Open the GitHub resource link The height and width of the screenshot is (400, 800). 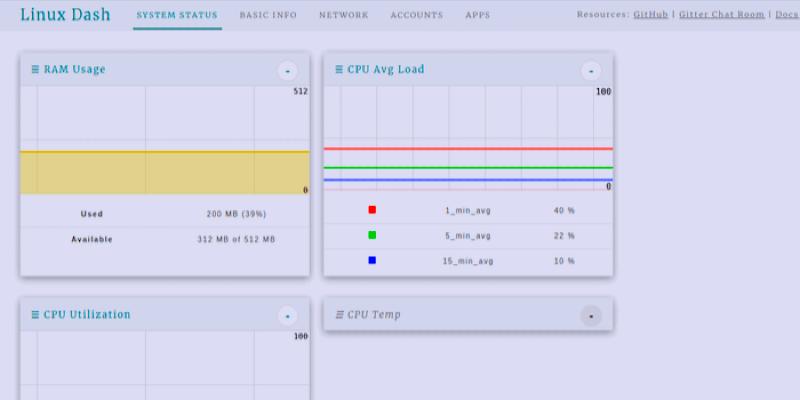(650, 15)
